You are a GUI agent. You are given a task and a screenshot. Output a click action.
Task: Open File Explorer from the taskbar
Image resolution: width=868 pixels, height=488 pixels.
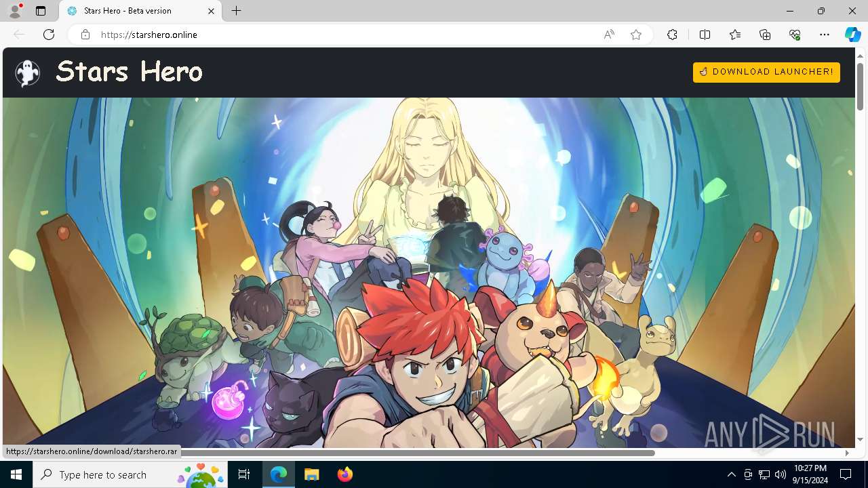[x=311, y=474]
